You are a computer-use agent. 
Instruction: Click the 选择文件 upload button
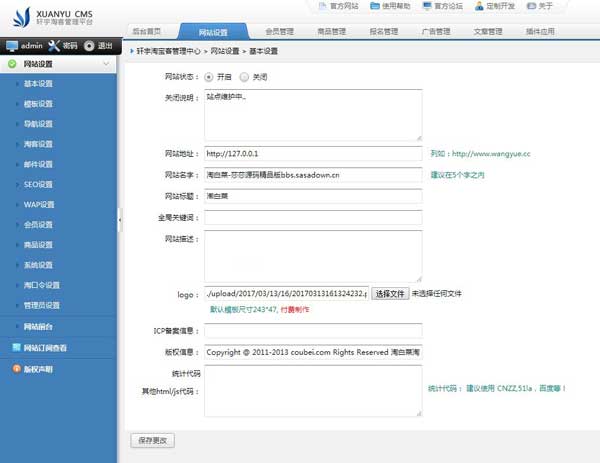pyautogui.click(x=390, y=294)
